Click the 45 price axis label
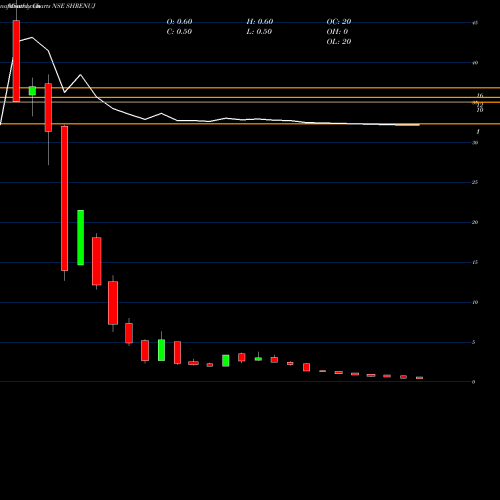Viewport: 500px width, 500px height. tap(475, 23)
